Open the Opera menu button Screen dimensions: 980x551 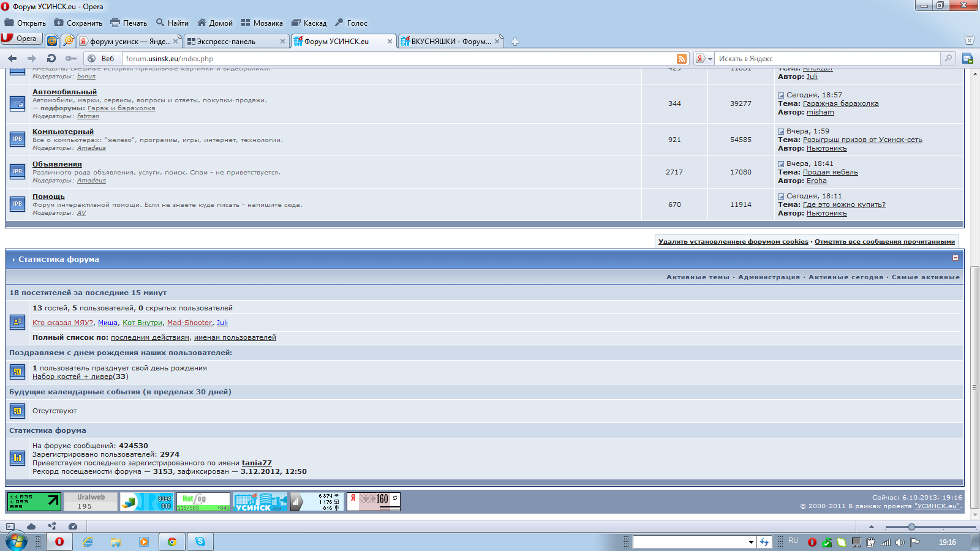click(21, 39)
